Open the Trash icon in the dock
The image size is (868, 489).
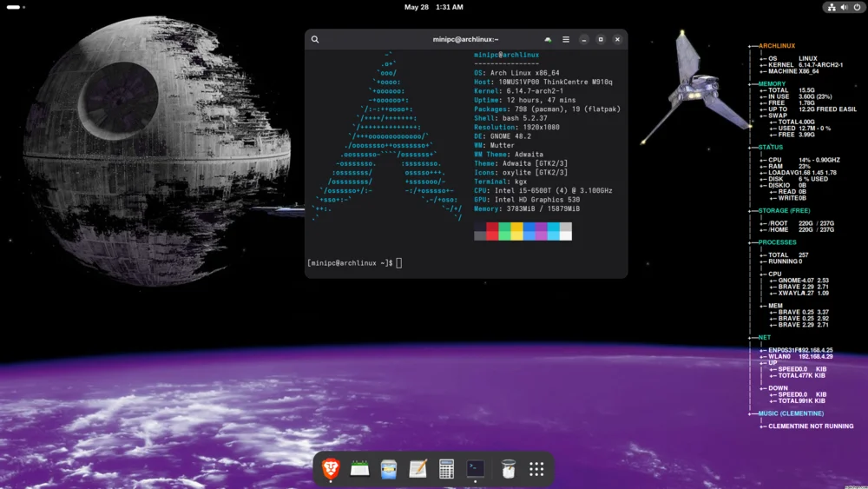pos(508,469)
